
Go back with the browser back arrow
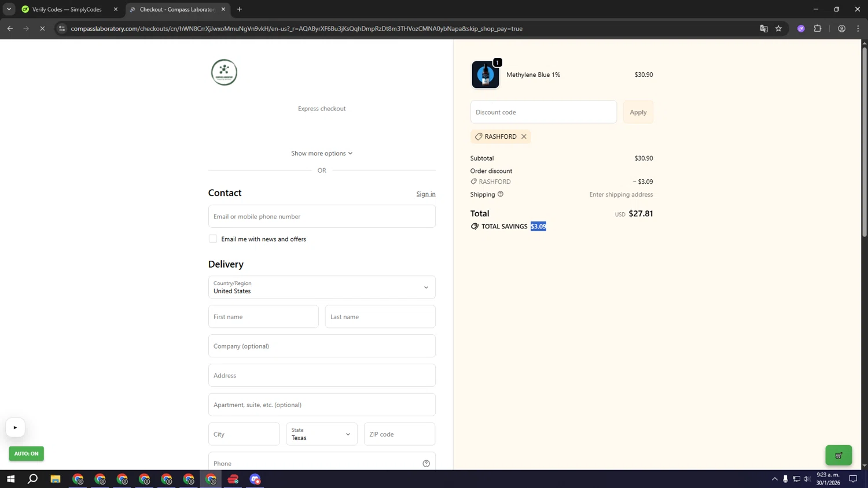tap(10, 28)
